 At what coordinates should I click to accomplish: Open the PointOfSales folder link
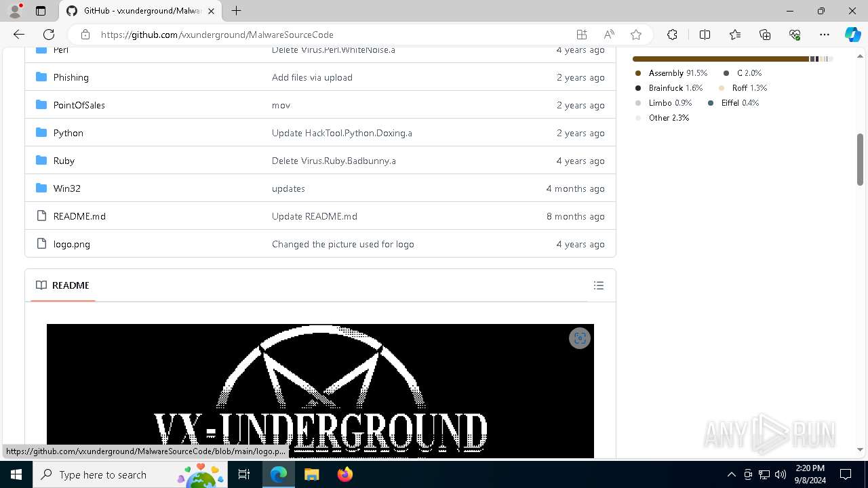[79, 105]
